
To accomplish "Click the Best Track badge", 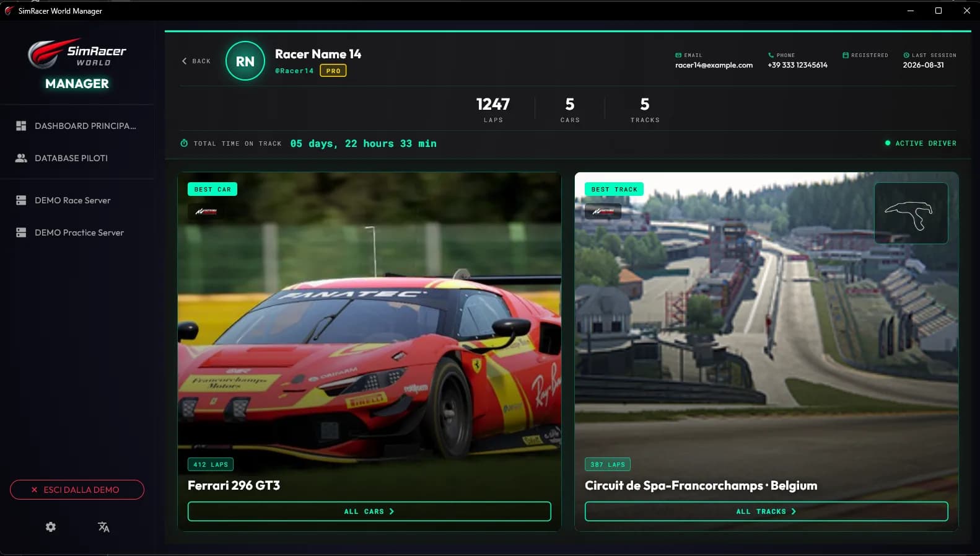I will click(614, 189).
